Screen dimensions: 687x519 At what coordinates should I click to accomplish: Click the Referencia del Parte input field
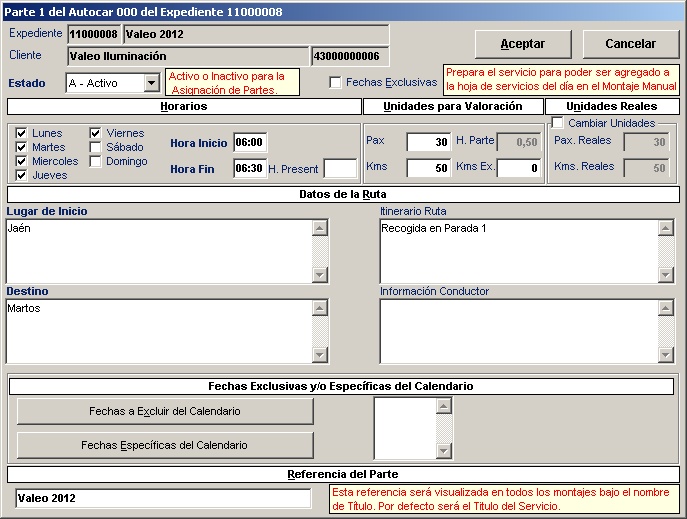coord(163,498)
